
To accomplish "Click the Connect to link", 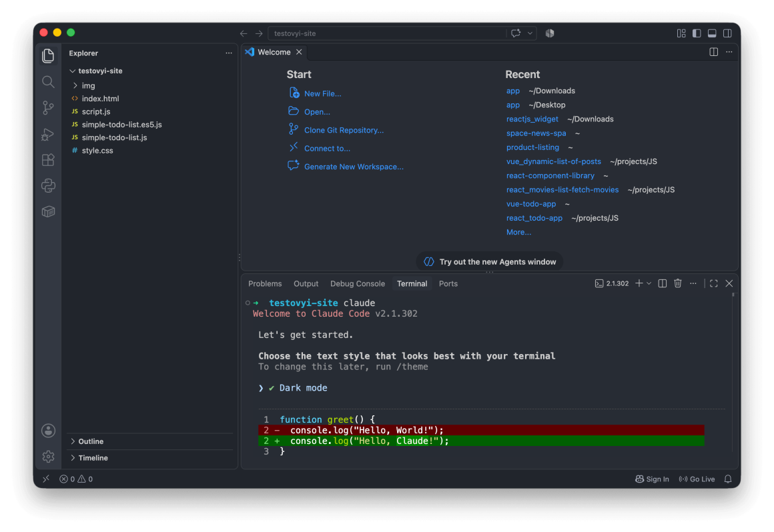I will pyautogui.click(x=327, y=148).
